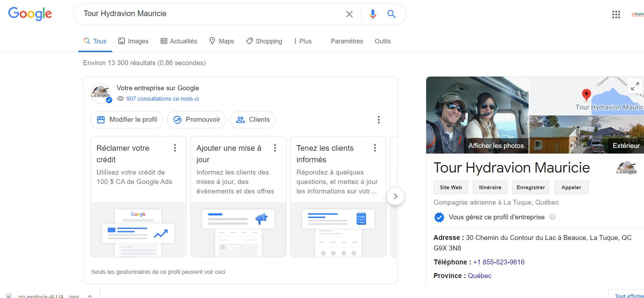Open options for Ajouter une mise à jour card
The image size is (644, 298).
coord(275,148)
